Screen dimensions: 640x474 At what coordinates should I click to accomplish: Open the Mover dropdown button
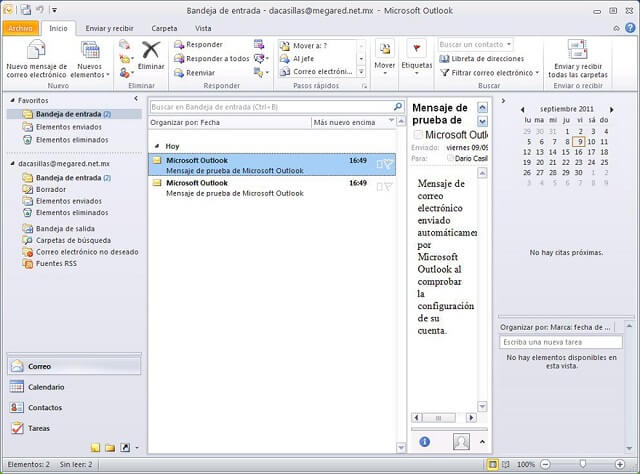point(384,58)
